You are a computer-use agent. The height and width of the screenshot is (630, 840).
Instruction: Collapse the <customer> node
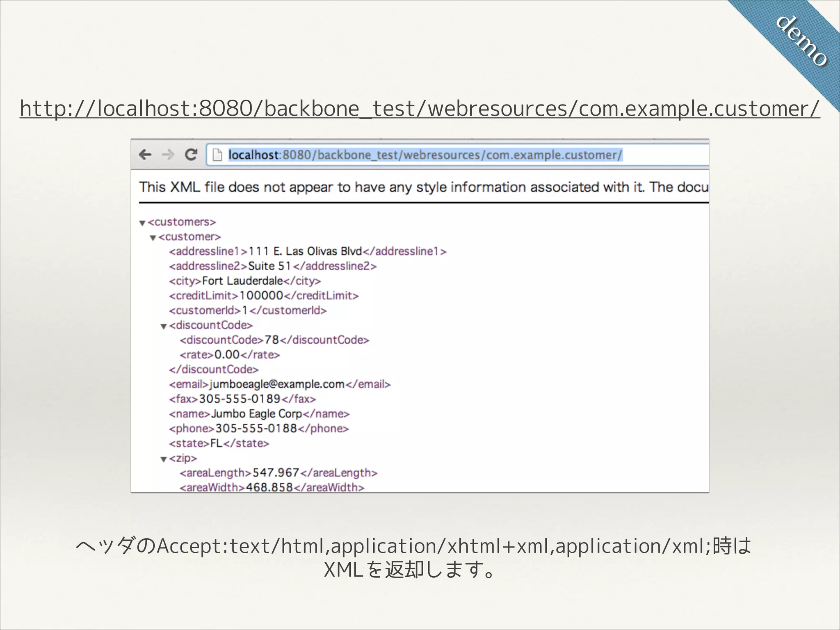pos(153,237)
